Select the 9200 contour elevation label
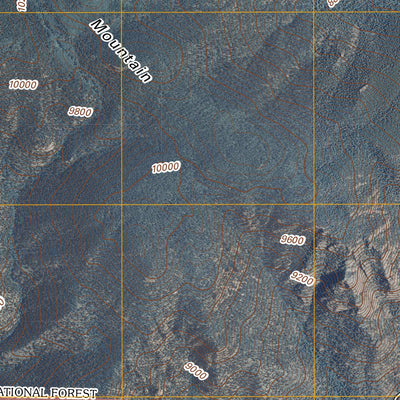Viewport: 400px width, 400px height. tap(302, 278)
